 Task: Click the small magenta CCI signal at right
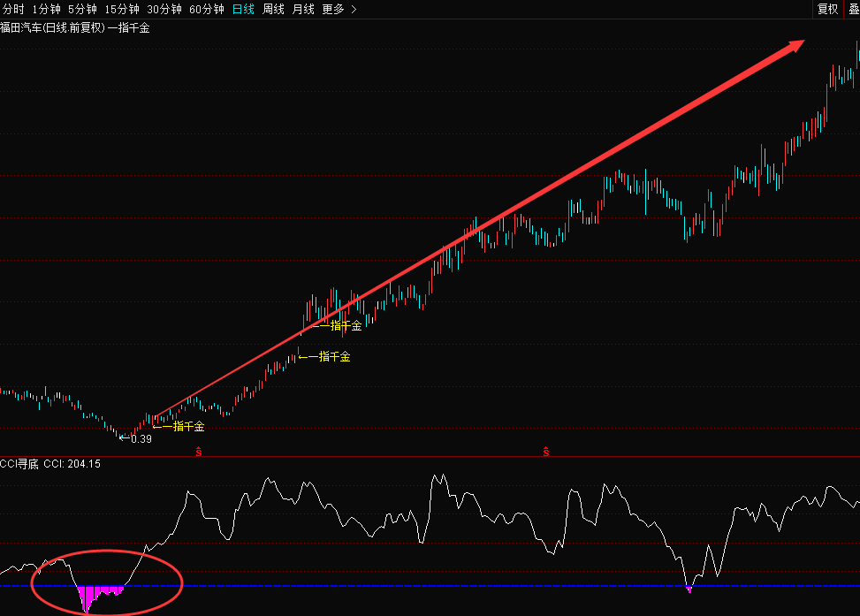[689, 589]
